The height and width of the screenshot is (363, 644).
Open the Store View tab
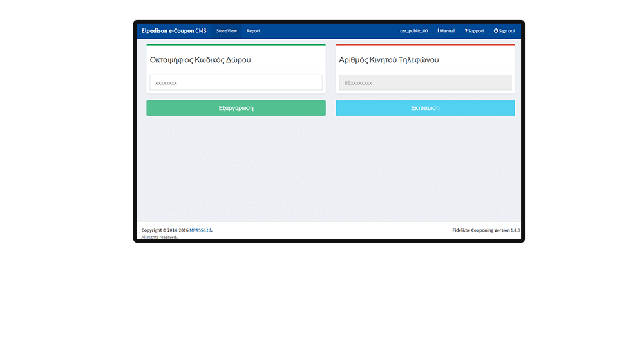pyautogui.click(x=226, y=31)
